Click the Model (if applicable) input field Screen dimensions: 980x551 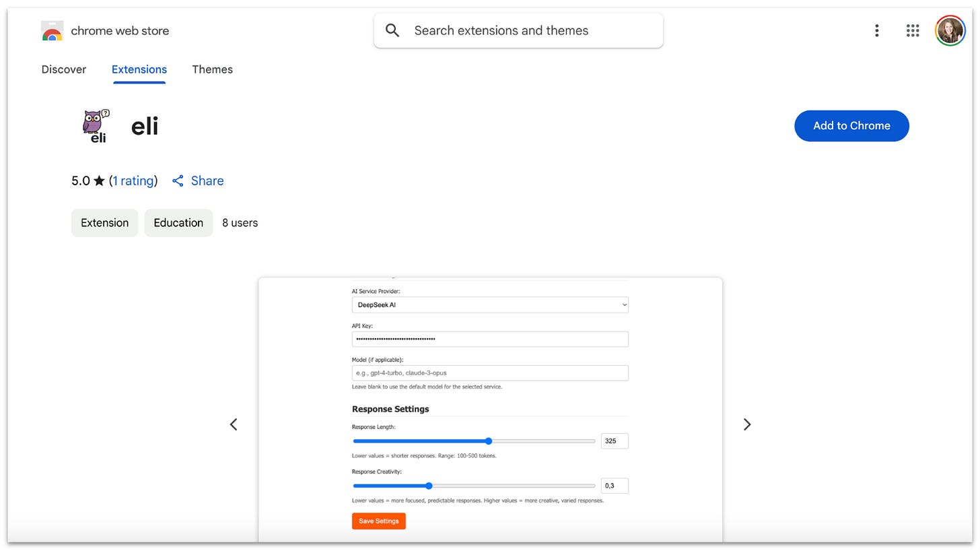click(490, 372)
